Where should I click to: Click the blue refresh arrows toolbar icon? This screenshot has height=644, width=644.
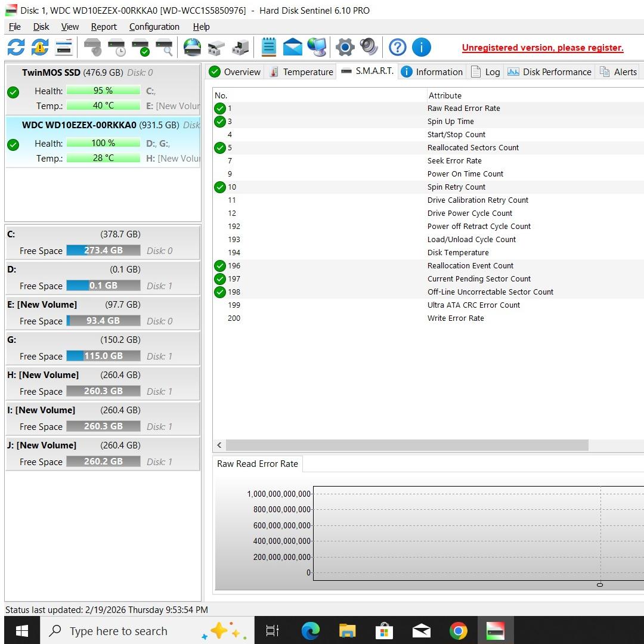pos(16,47)
